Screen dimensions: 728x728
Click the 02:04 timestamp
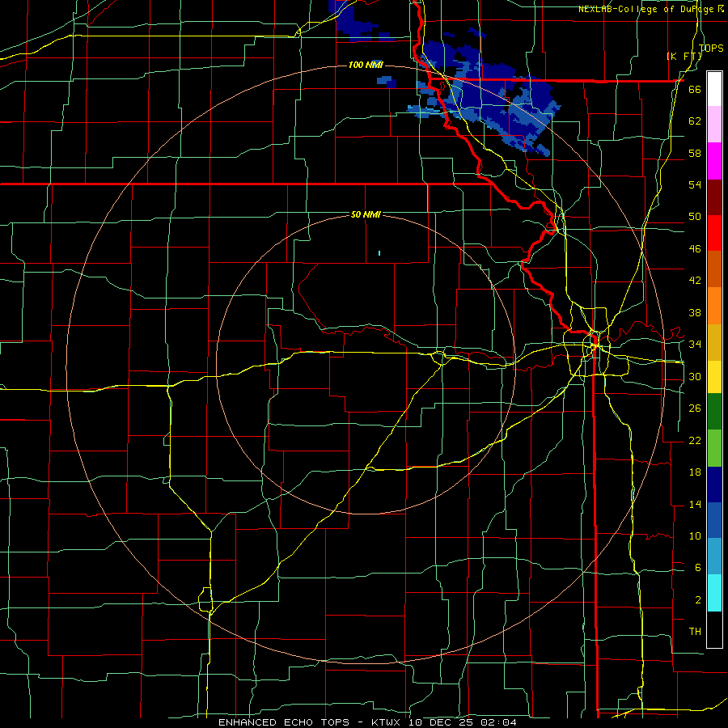click(499, 722)
